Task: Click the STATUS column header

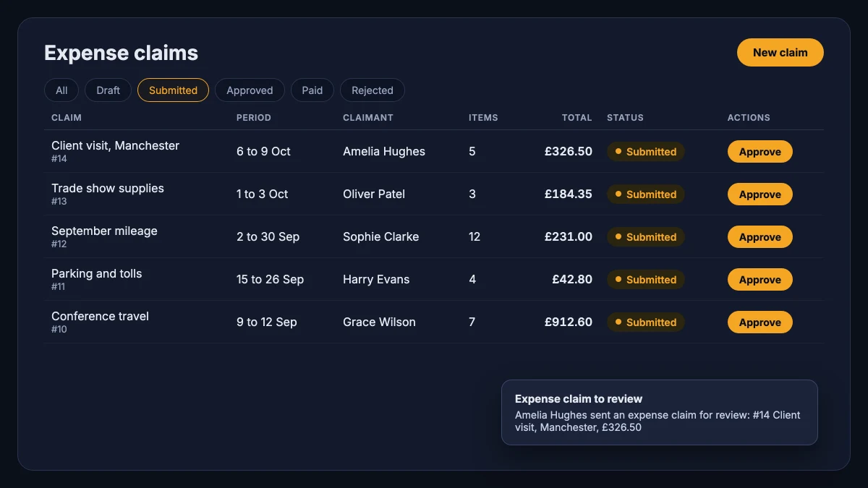Action: tap(625, 117)
